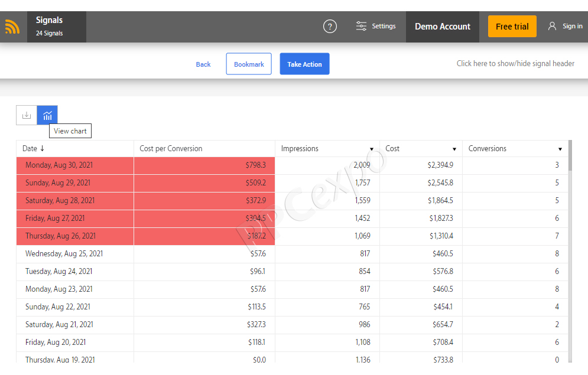The width and height of the screenshot is (588, 375).
Task: Click the table vertical scrollbar thumb
Action: 570,155
